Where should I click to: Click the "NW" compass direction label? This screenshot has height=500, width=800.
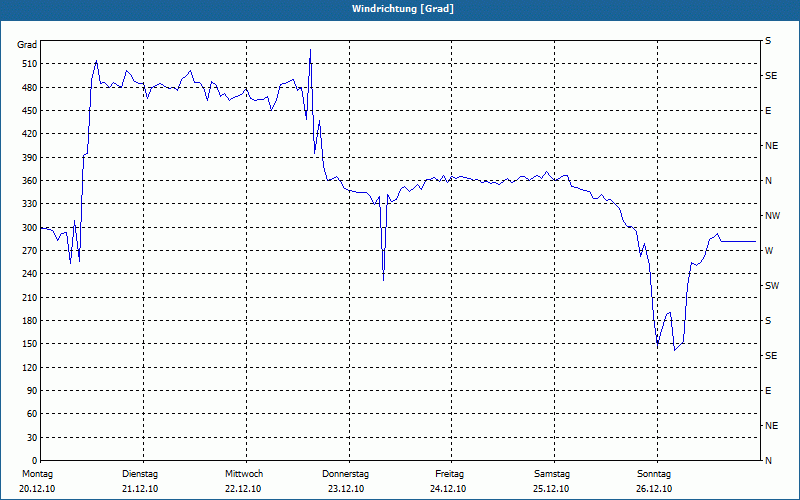point(772,216)
